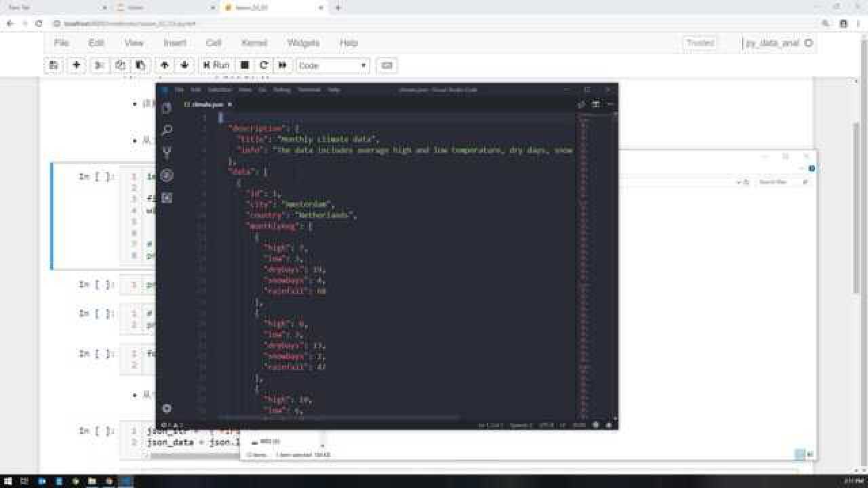Open the cell type Code dropdown

point(332,66)
